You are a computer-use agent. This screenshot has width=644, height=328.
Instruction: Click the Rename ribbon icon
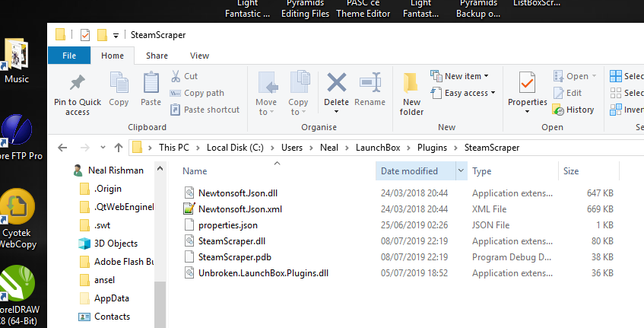pos(370,83)
